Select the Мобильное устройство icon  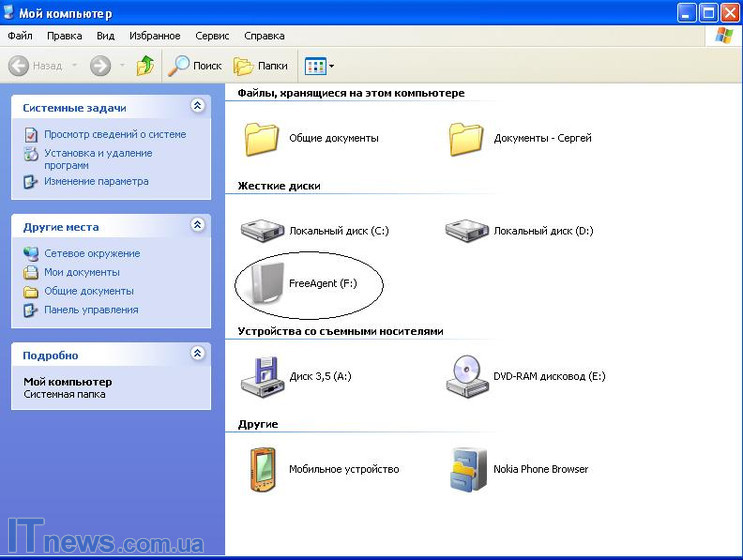click(263, 469)
